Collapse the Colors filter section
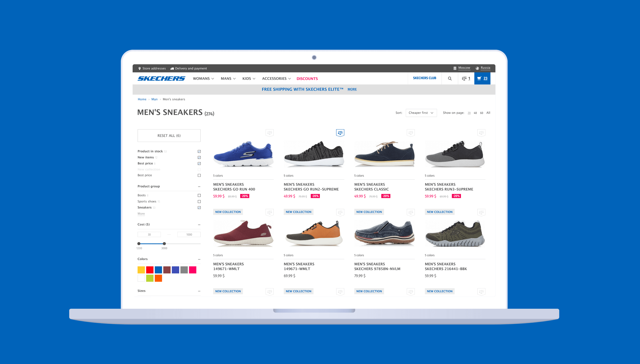Viewport: 640px width, 364px height. click(x=199, y=259)
